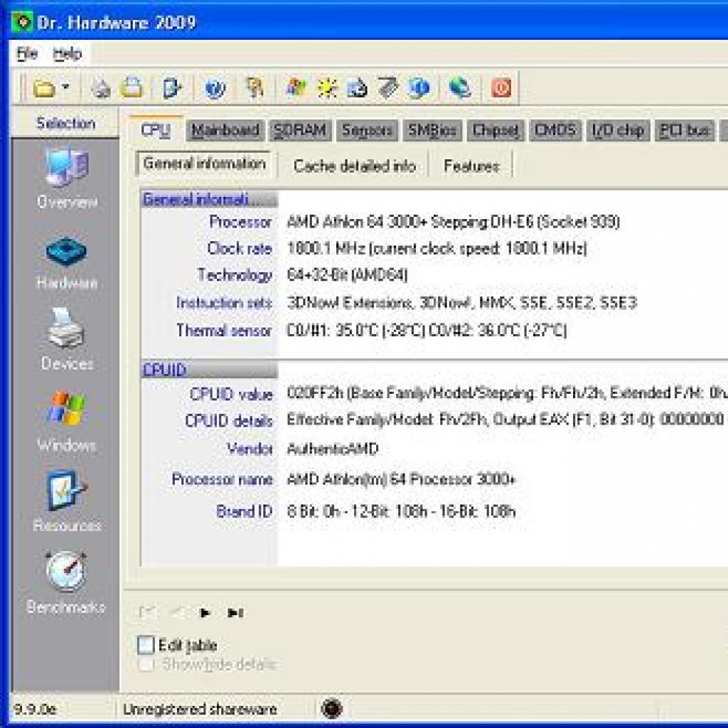
Task: Click the Windows flag toolbar icon
Action: click(x=296, y=87)
